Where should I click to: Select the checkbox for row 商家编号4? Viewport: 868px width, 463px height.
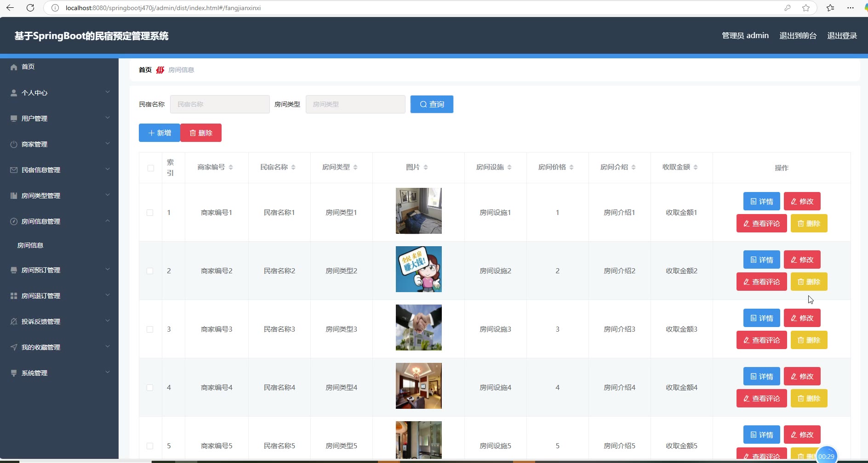coord(150,388)
